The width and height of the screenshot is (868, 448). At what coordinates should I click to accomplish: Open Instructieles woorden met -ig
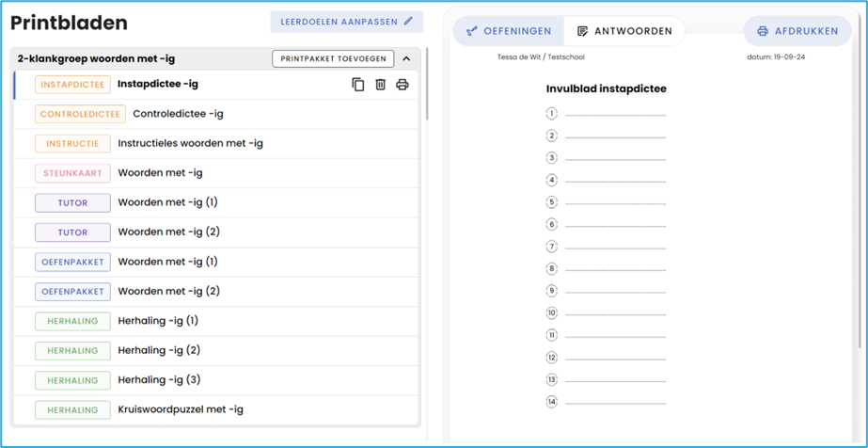[190, 144]
